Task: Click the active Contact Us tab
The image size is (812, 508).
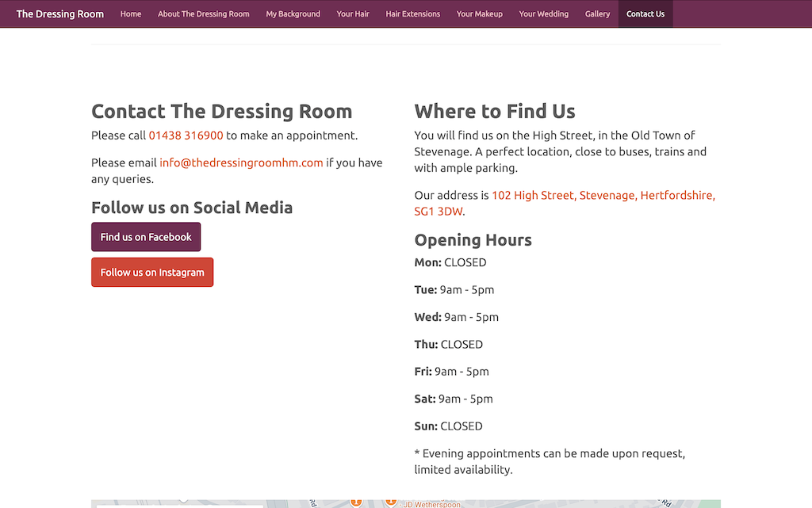Action: tap(645, 13)
